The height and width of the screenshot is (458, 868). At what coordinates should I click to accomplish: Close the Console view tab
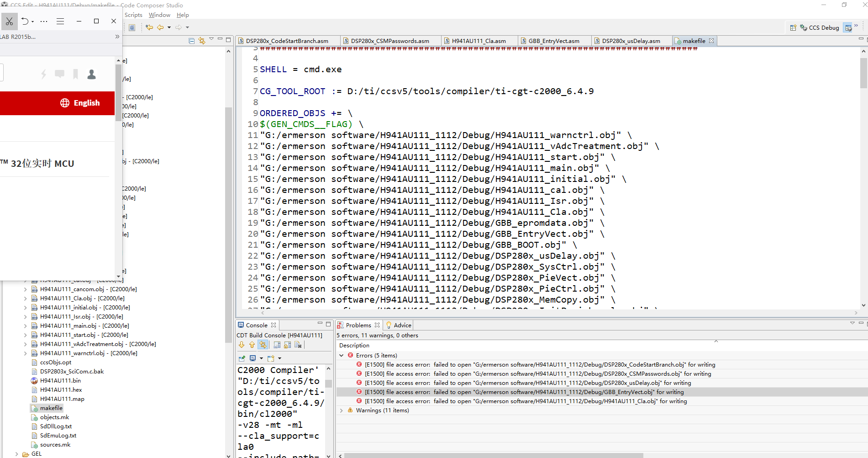pos(274,325)
